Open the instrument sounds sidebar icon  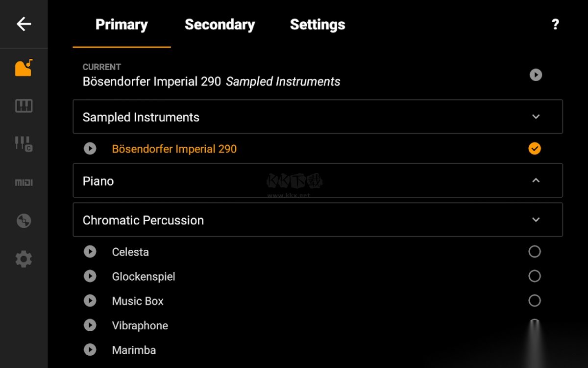point(24,68)
